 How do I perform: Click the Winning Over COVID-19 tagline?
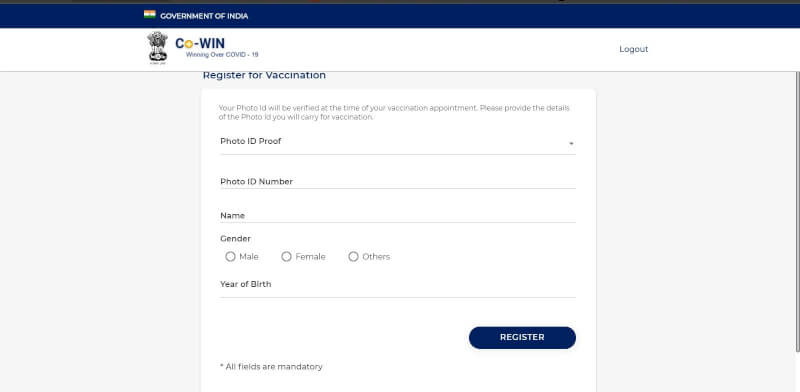222,55
